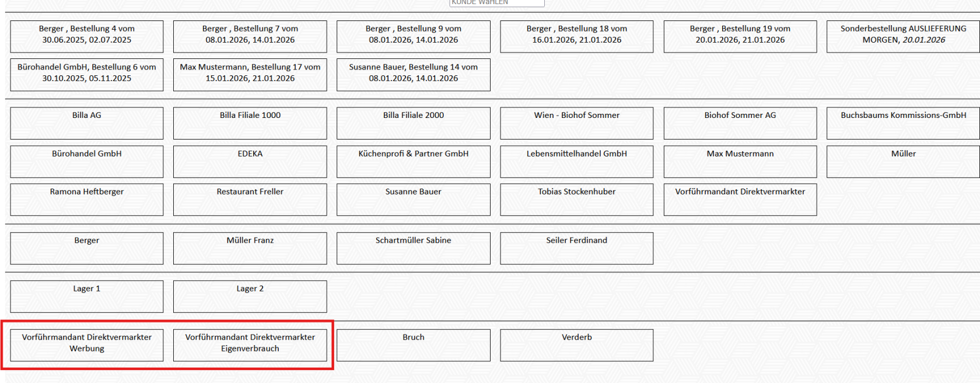The height and width of the screenshot is (383, 980).
Task: Open Berger Bestellung 4 order
Action: [x=87, y=36]
